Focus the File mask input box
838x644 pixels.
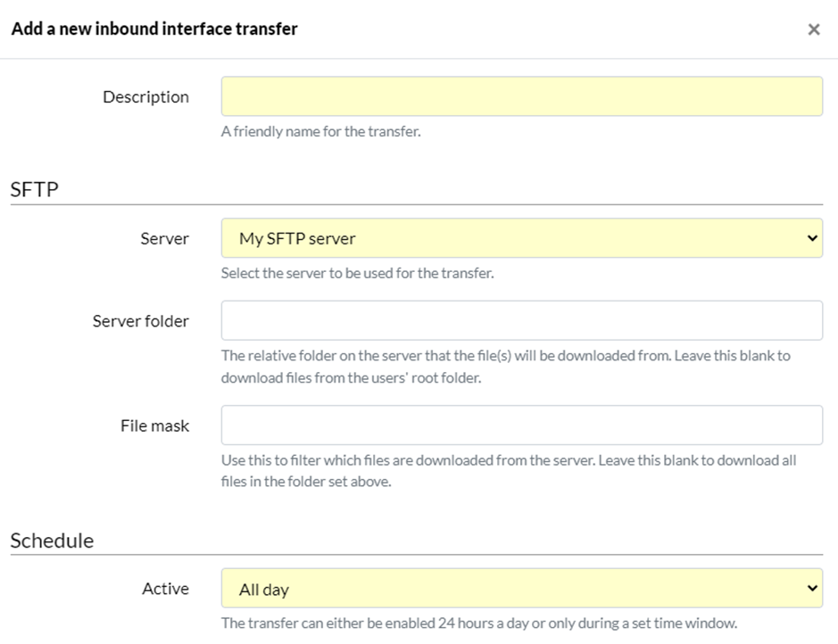(521, 425)
